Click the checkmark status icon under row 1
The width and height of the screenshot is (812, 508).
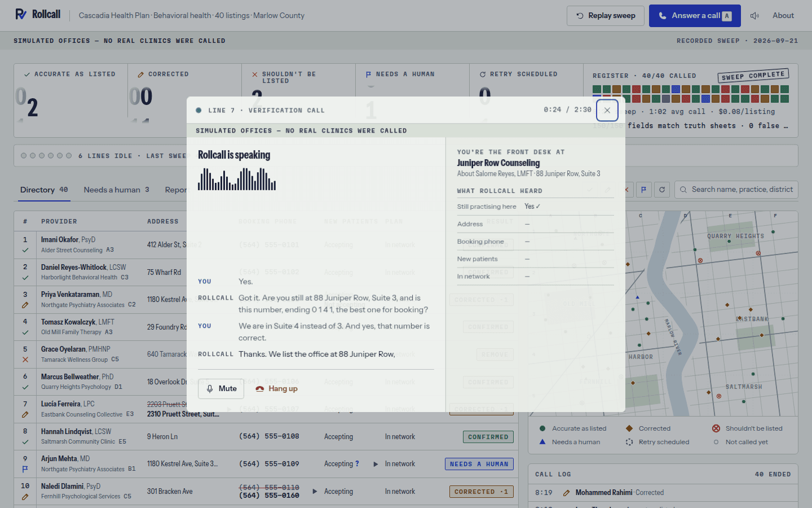point(25,250)
